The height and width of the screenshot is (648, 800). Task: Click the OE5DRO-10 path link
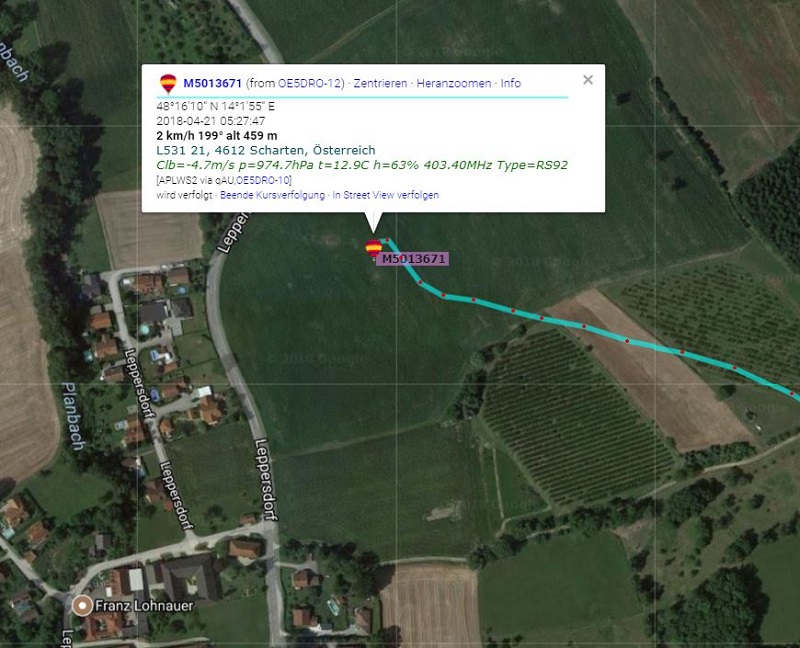tap(263, 180)
